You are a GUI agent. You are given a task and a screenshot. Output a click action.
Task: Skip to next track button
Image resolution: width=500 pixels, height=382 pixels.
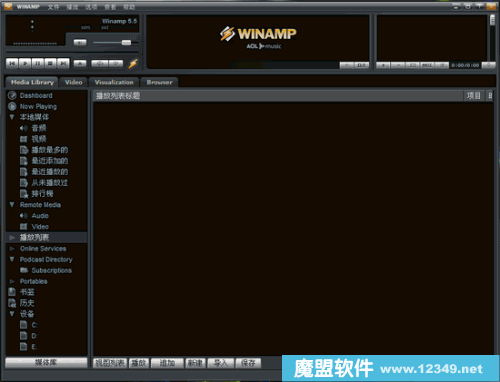click(x=63, y=63)
